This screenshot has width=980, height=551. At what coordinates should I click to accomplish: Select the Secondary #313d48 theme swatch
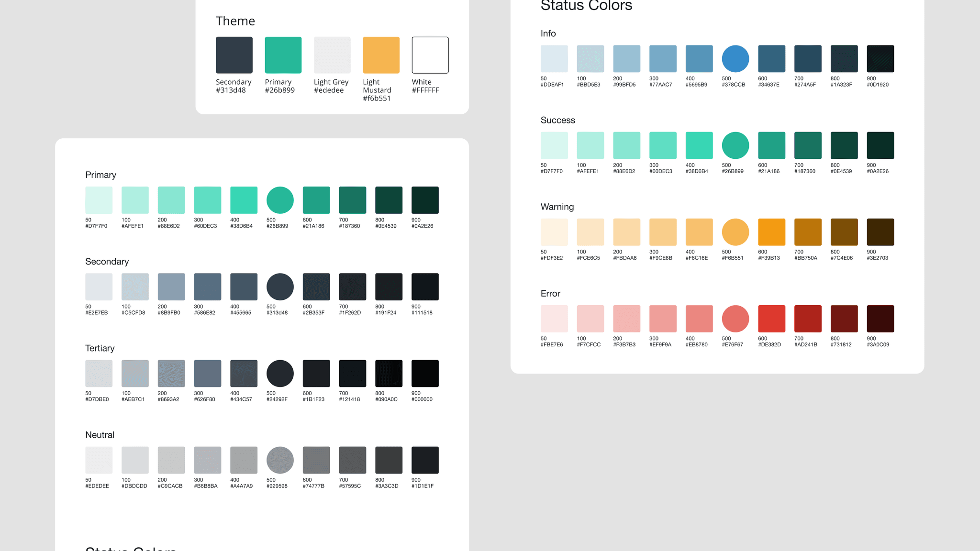[234, 55]
